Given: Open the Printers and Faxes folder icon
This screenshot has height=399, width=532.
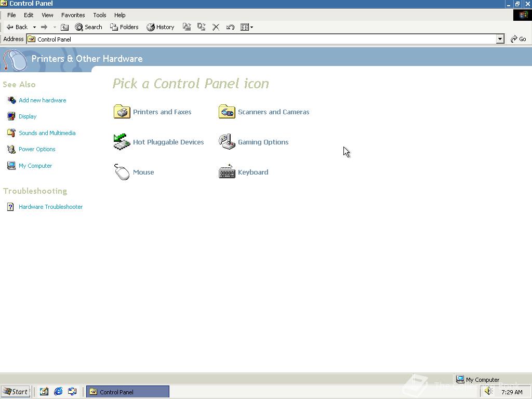Looking at the screenshot, I should pos(122,112).
